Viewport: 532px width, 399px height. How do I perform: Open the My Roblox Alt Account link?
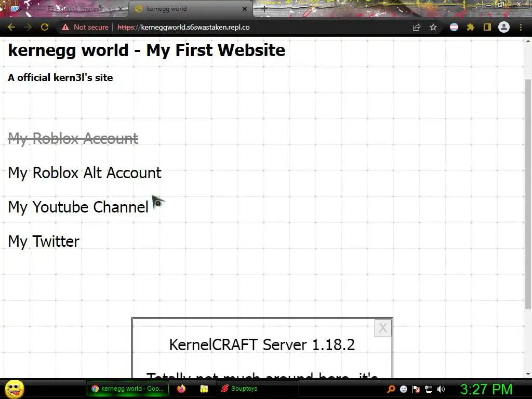[85, 172]
